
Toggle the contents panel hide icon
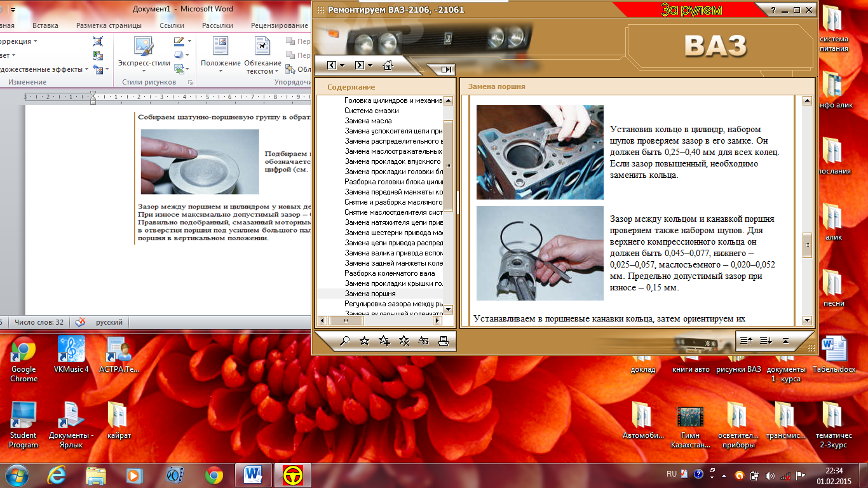[446, 69]
